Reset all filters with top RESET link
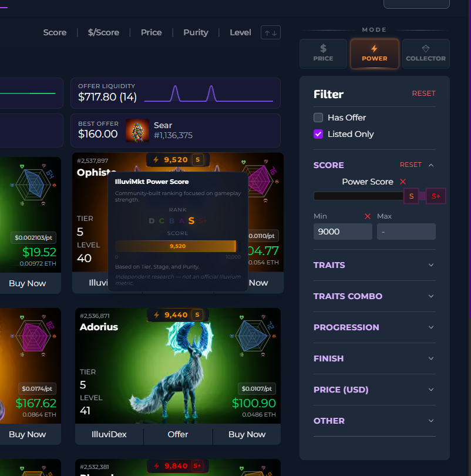Viewport: 471px width, 476px height. point(423,93)
